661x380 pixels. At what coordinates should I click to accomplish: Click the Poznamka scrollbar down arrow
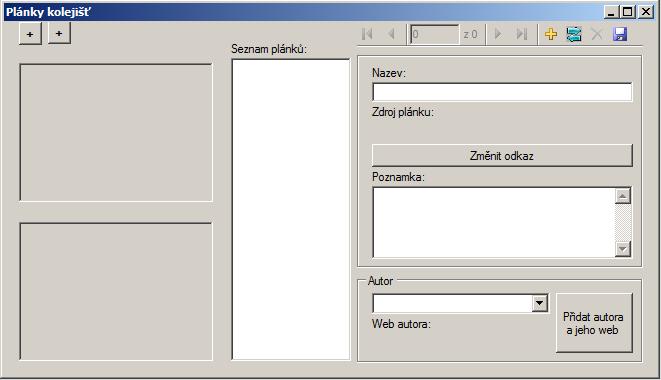coord(623,248)
